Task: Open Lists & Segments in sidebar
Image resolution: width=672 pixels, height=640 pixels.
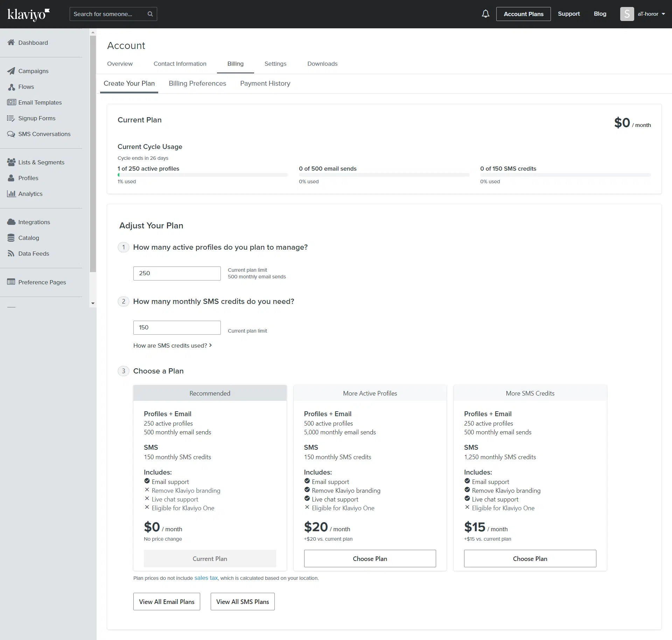Action: coord(41,162)
